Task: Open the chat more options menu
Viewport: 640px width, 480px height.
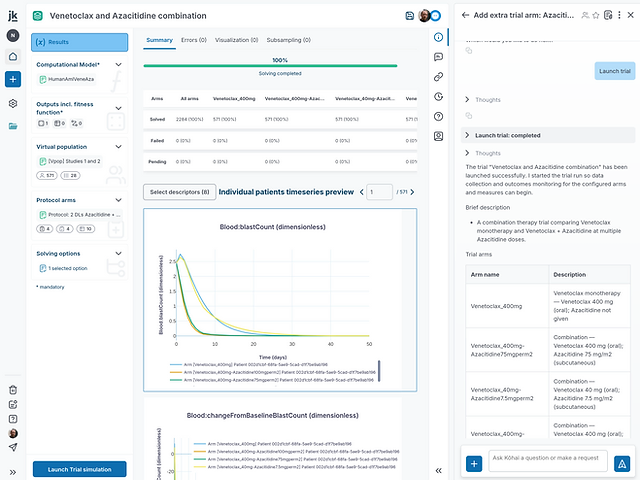Action: 619,15
